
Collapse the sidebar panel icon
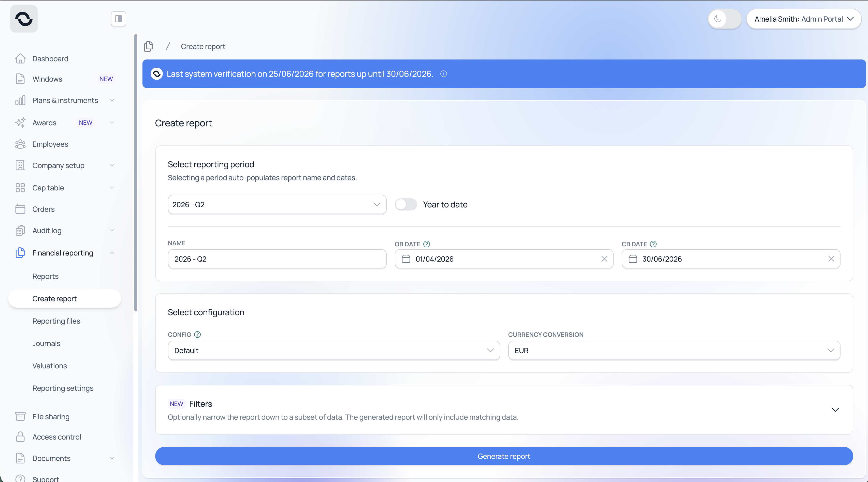119,19
